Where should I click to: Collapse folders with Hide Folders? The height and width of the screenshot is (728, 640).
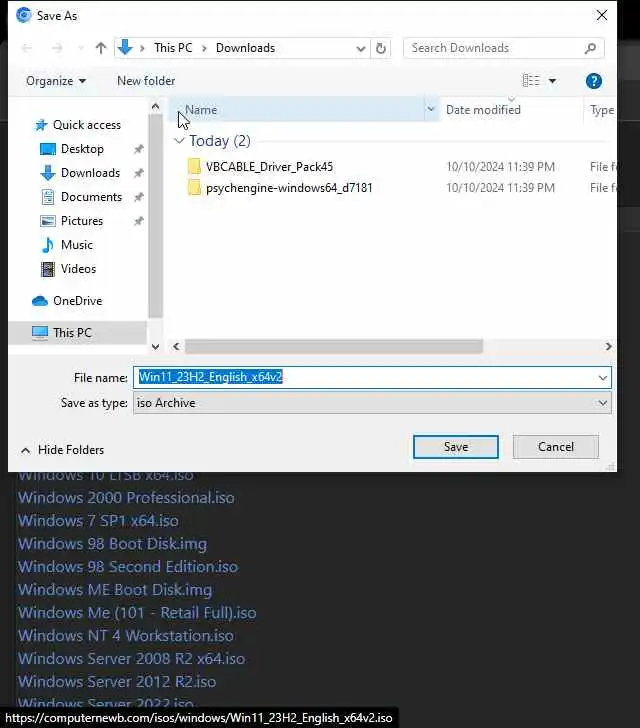(x=63, y=450)
